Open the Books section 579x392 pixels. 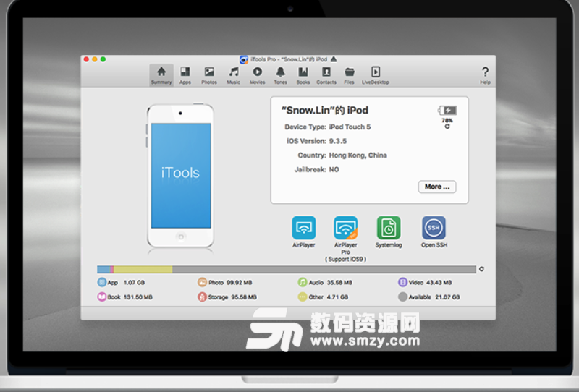click(303, 75)
